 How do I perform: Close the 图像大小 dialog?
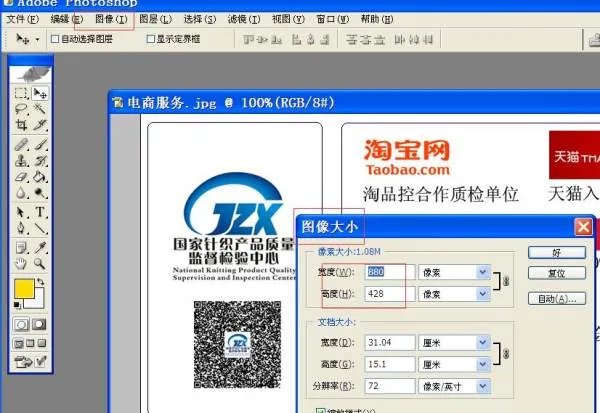583,227
